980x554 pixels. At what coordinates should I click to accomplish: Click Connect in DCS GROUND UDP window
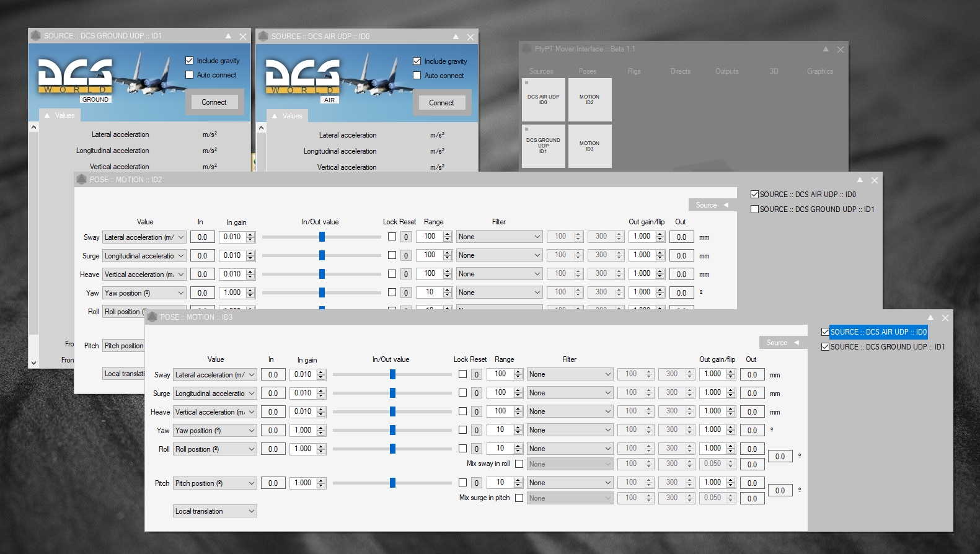pos(214,102)
